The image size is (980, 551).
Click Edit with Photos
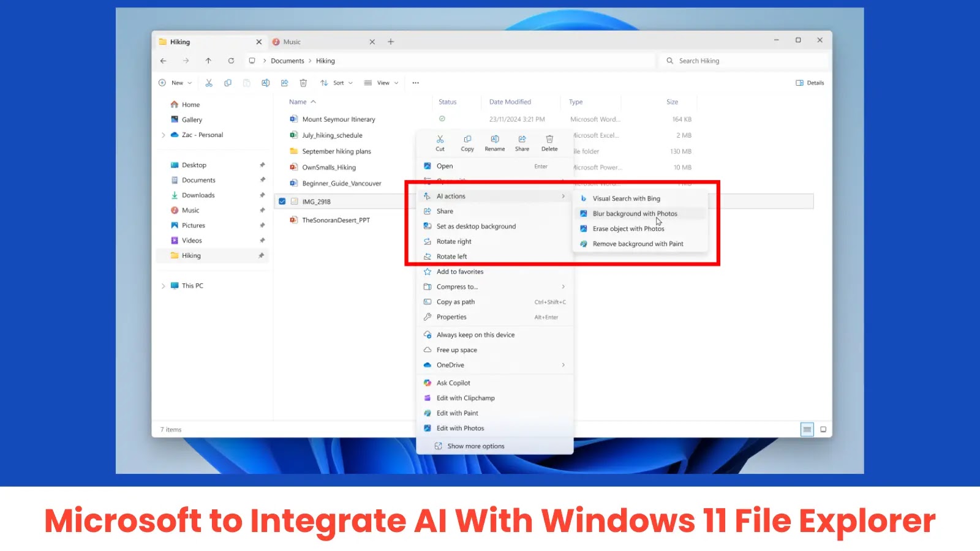494,429
